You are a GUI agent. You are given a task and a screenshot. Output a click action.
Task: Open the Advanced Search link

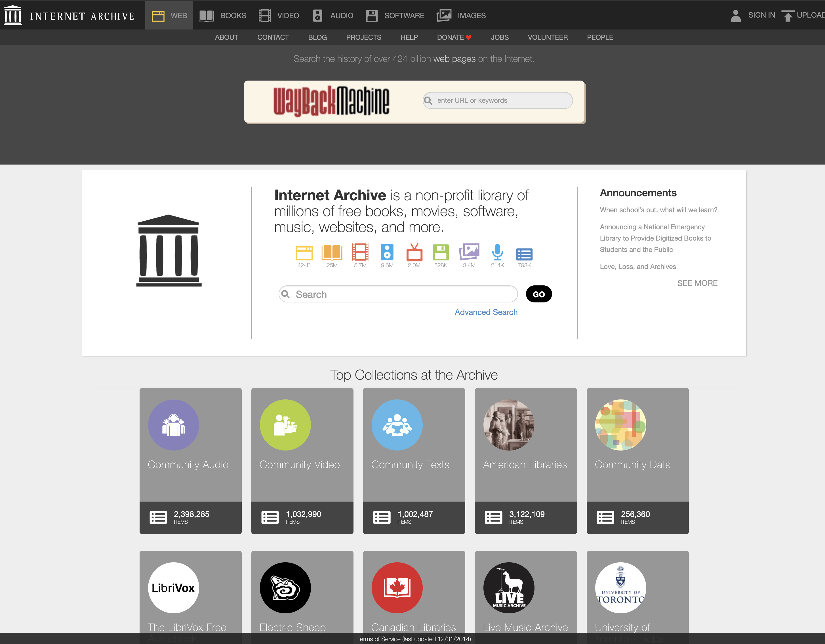486,312
